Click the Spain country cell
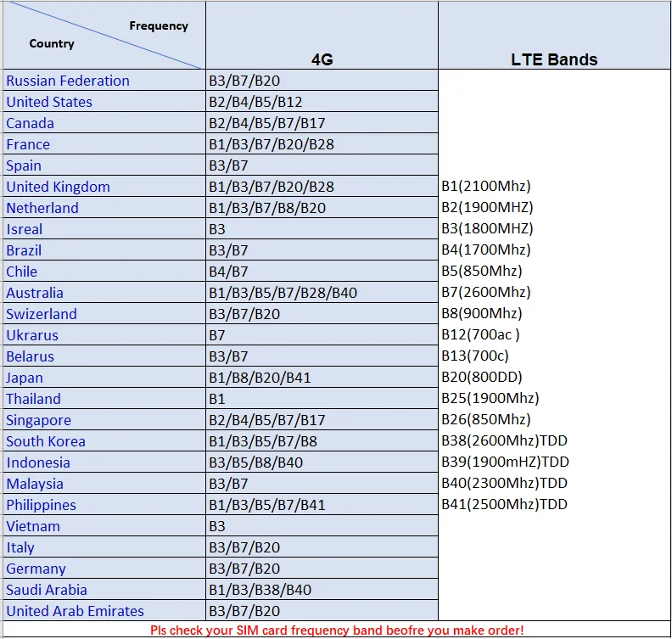The image size is (672, 639). (x=104, y=165)
